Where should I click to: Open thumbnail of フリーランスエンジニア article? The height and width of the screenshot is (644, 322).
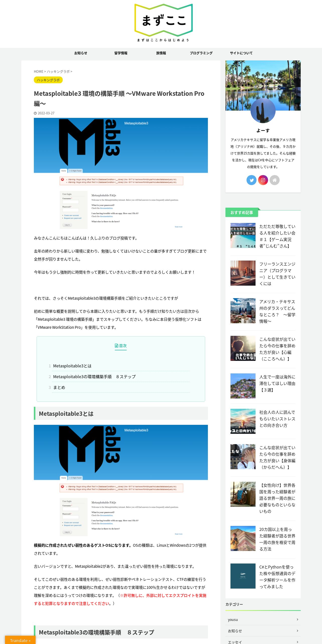[x=243, y=273]
